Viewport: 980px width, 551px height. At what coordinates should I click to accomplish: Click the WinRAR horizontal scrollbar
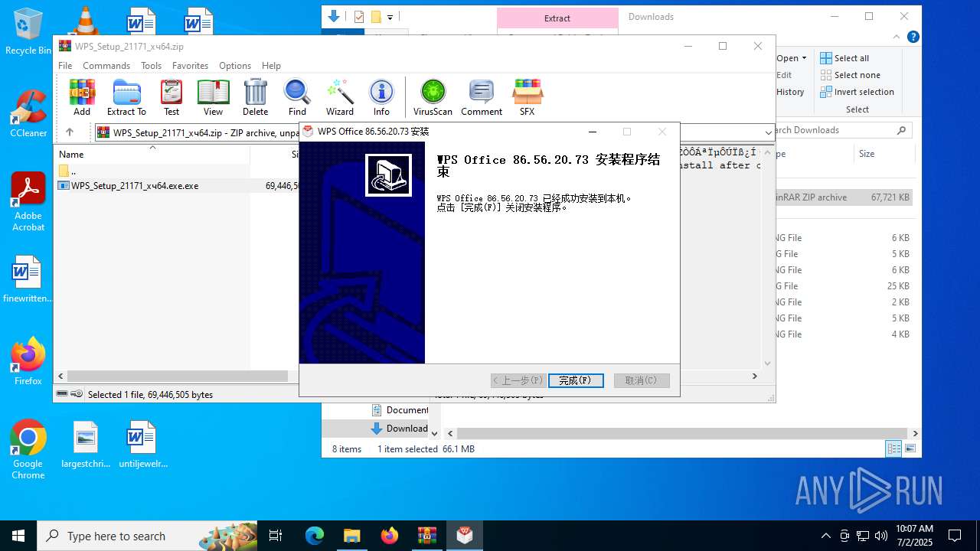click(178, 376)
